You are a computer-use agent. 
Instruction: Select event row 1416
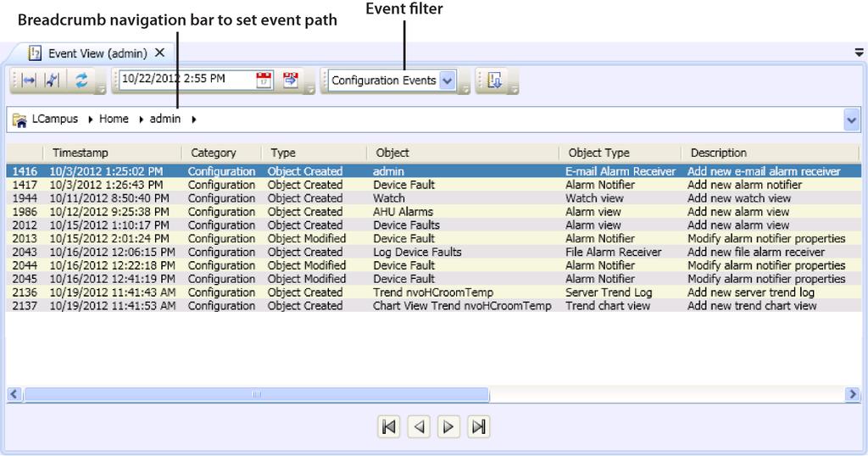(x=433, y=171)
